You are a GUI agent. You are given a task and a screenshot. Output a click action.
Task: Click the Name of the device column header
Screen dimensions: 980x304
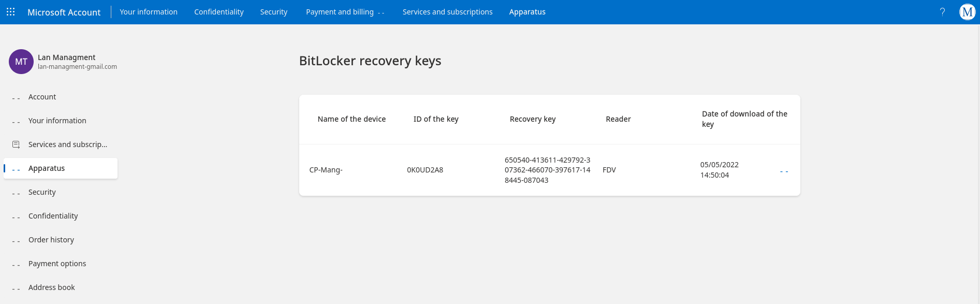point(352,119)
